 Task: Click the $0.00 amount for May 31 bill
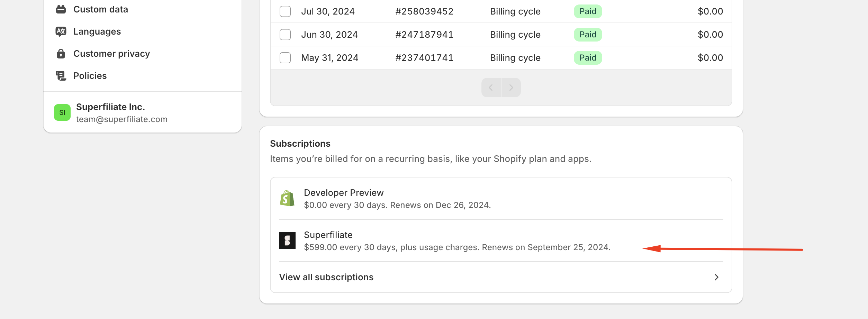pos(710,58)
